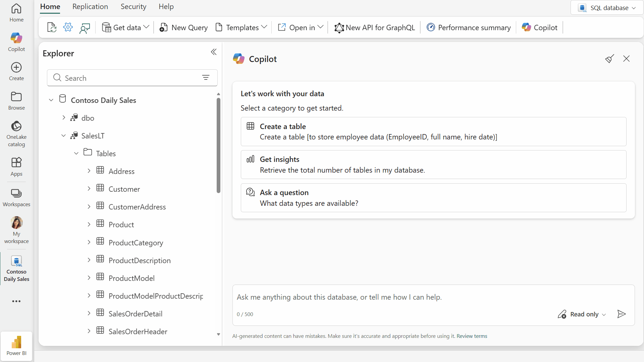Screen dimensions: 644x362
Task: Switch to the Replication tab
Action: tap(90, 6)
